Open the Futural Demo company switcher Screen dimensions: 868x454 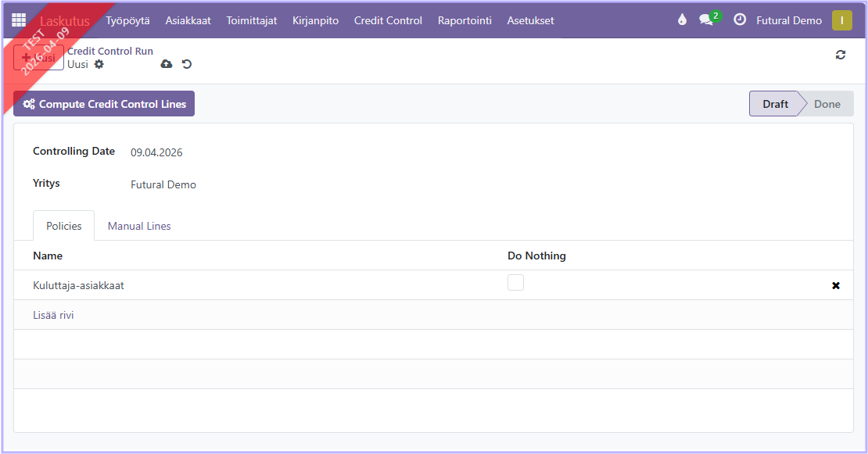[788, 20]
